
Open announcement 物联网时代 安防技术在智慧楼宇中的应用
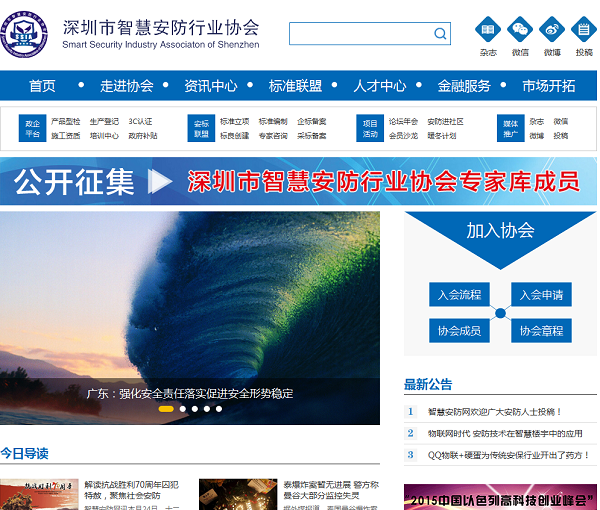[x=504, y=434]
